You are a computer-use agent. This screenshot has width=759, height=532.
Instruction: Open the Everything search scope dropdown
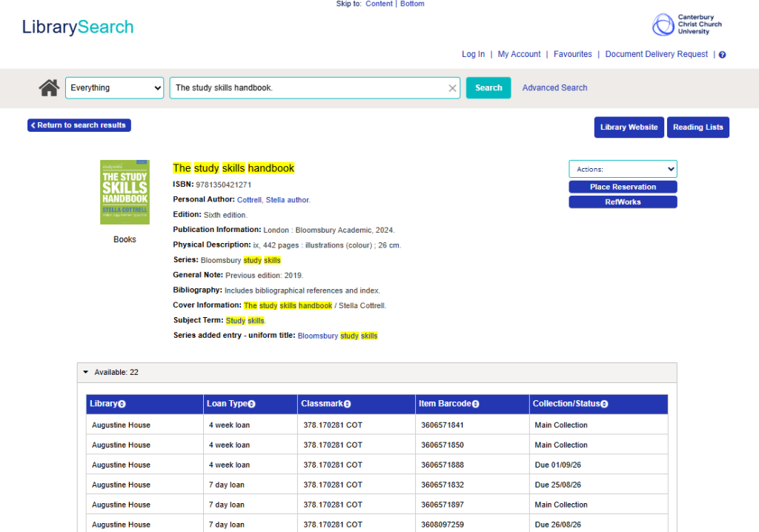(x=115, y=88)
